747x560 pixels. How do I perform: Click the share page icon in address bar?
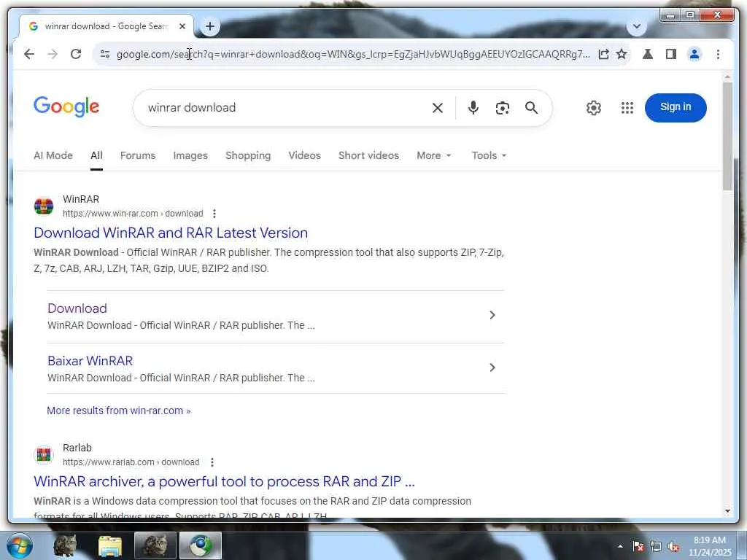point(603,54)
